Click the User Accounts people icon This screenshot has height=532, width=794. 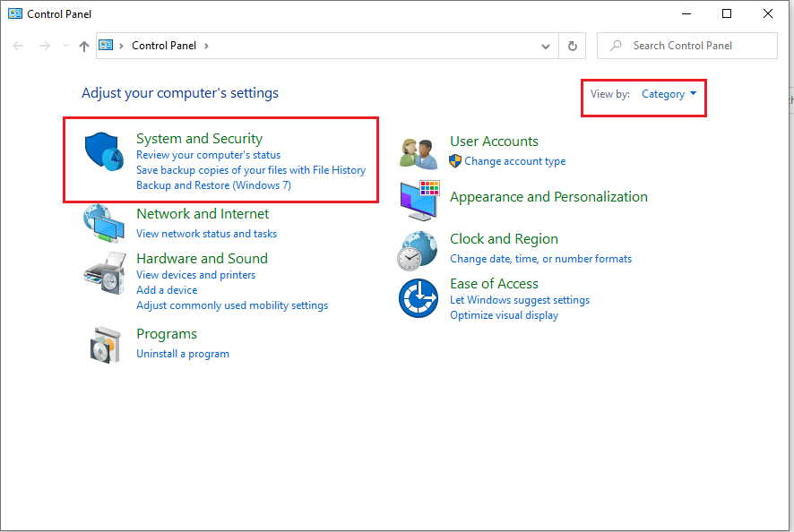tap(419, 152)
